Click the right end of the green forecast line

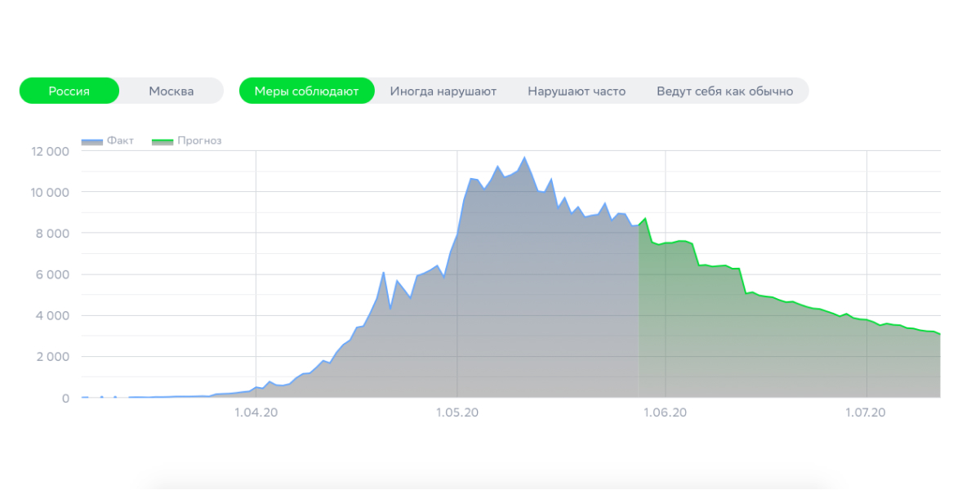tap(939, 334)
